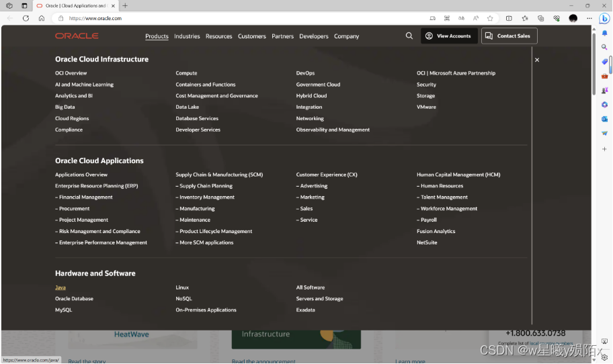Open the Resources menu

tap(219, 36)
